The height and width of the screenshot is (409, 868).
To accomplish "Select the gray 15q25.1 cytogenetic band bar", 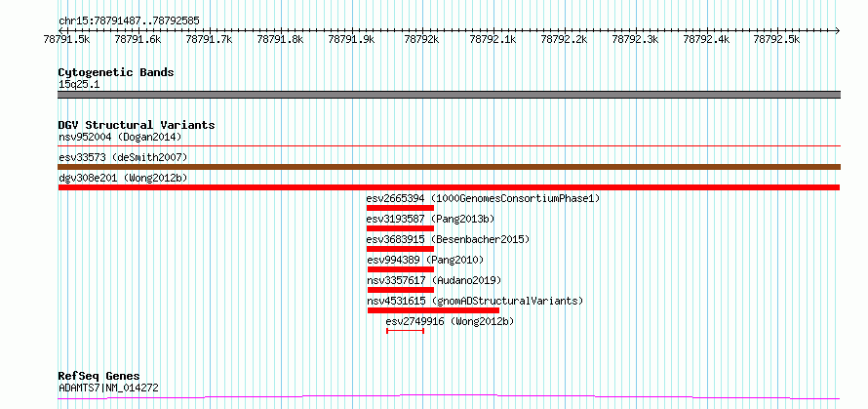I will (x=449, y=95).
